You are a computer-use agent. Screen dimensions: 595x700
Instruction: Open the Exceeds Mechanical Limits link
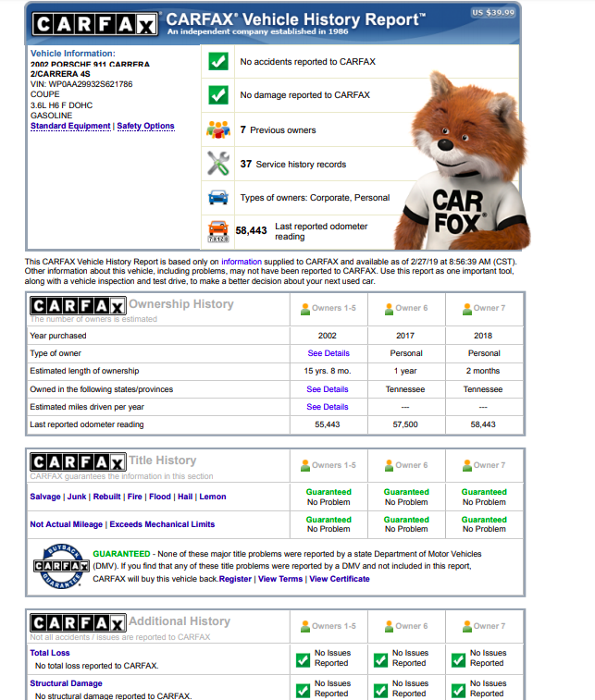[162, 524]
